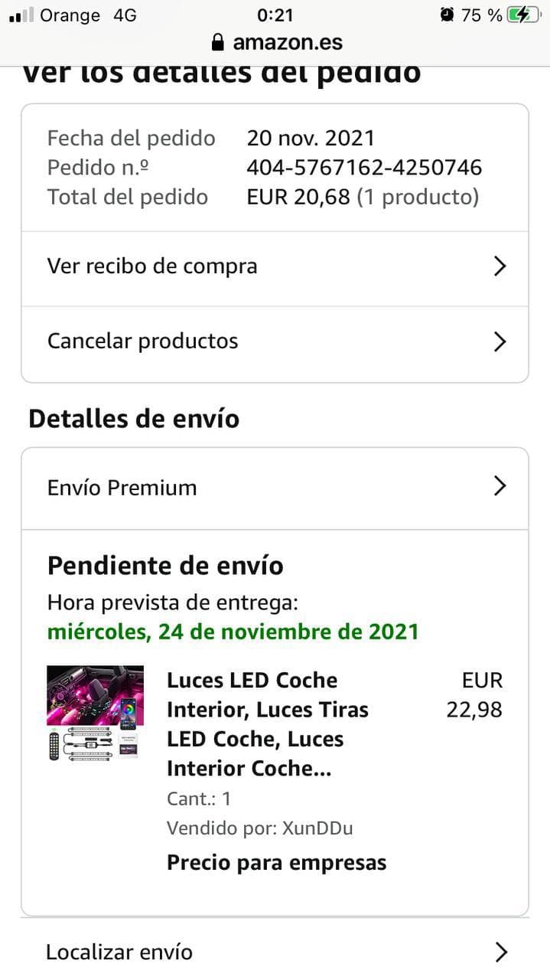
Task: Select Cancelar productos option
Action: (143, 341)
